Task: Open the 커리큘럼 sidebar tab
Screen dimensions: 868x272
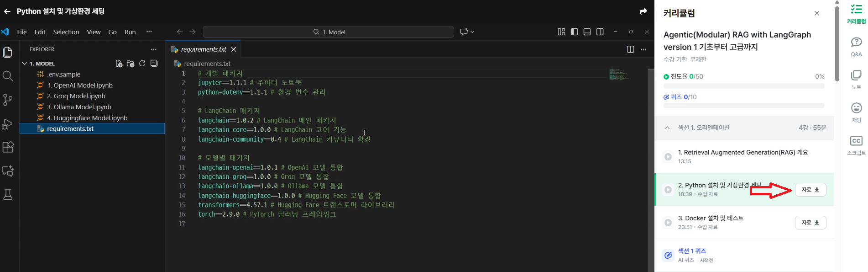Action: 856,14
